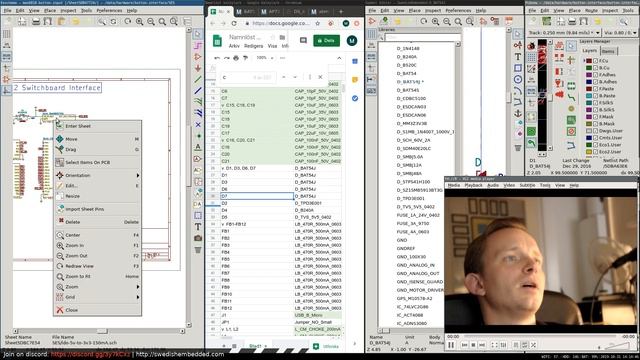This screenshot has height=360, width=640.
Task: Close the find bar in Sheets
Action: (320, 77)
